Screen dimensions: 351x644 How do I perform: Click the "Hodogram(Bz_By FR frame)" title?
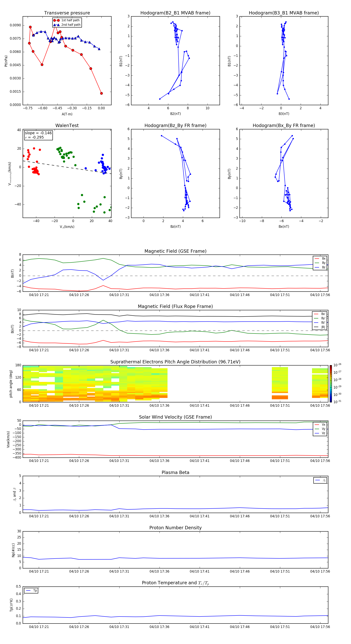click(175, 125)
